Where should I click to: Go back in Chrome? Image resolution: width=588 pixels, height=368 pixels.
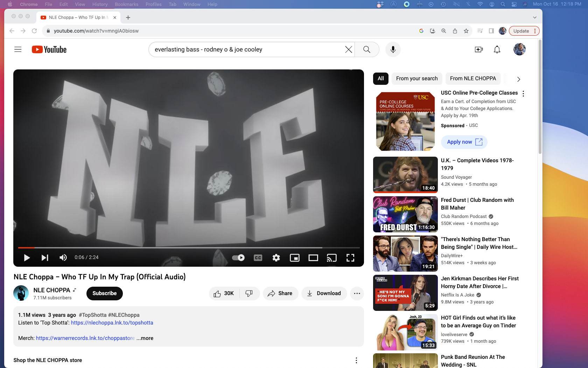click(12, 31)
